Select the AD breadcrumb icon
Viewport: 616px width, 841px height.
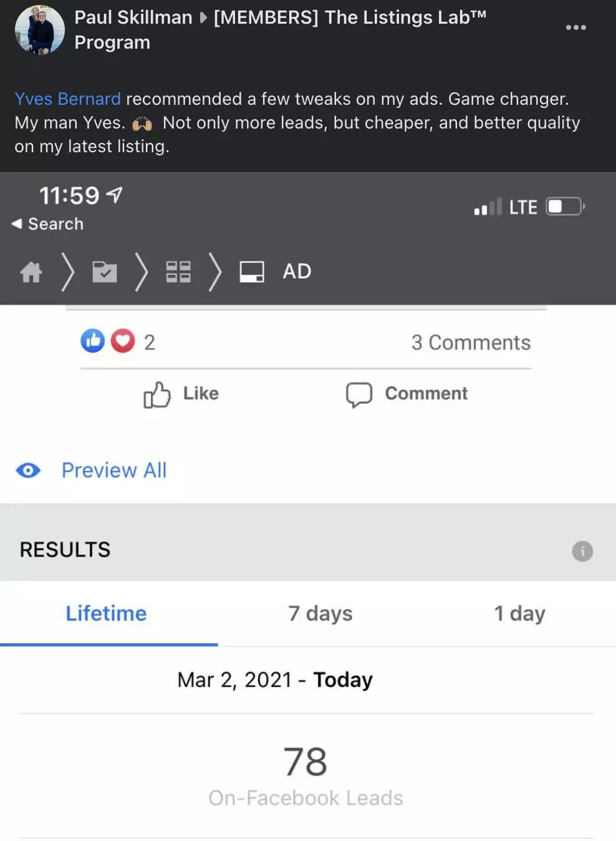point(252,272)
